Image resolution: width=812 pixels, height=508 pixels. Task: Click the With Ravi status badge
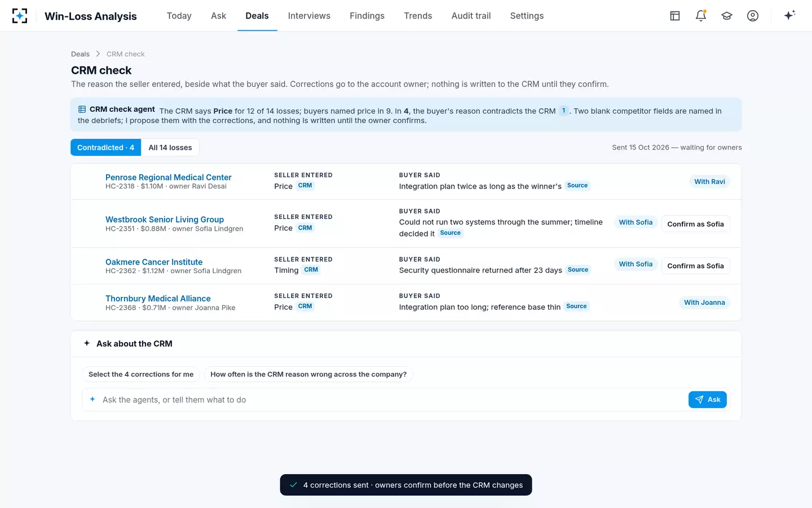pos(709,182)
